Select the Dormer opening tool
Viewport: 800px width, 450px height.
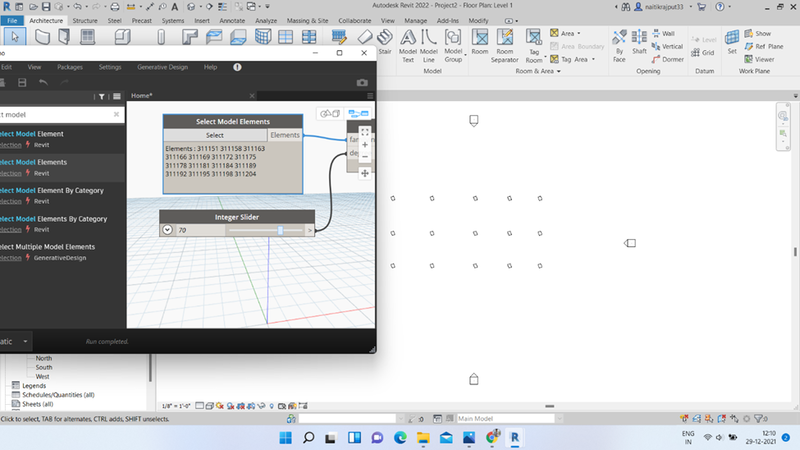click(x=667, y=59)
